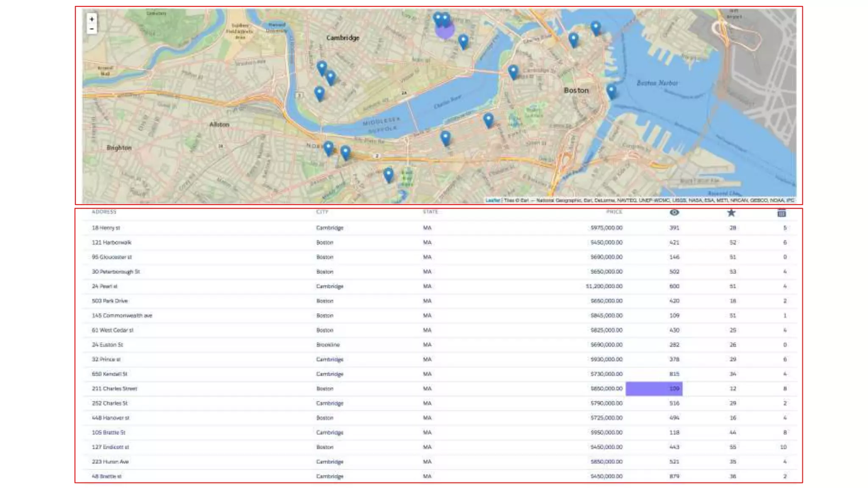Screen dimensions: 868x488
Task: Select the 127 Endicott st address
Action: pyautogui.click(x=110, y=447)
